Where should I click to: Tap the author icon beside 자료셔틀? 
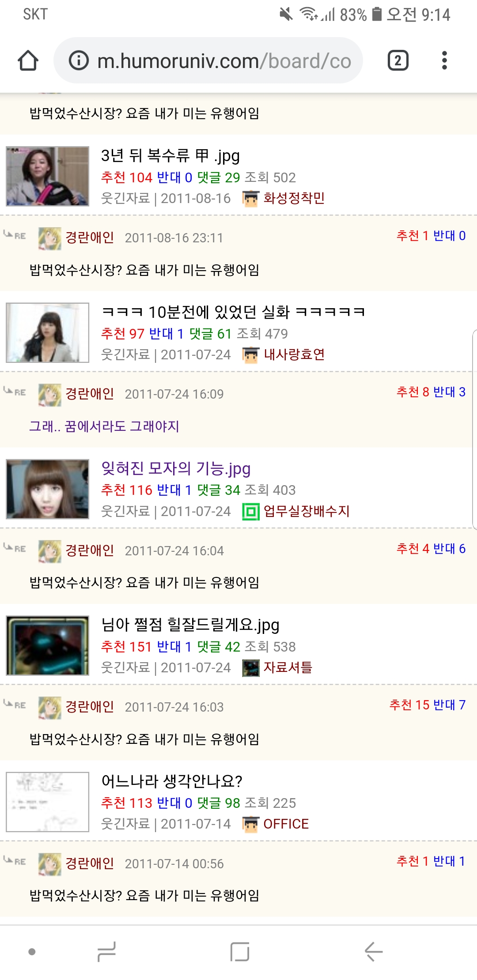point(250,668)
